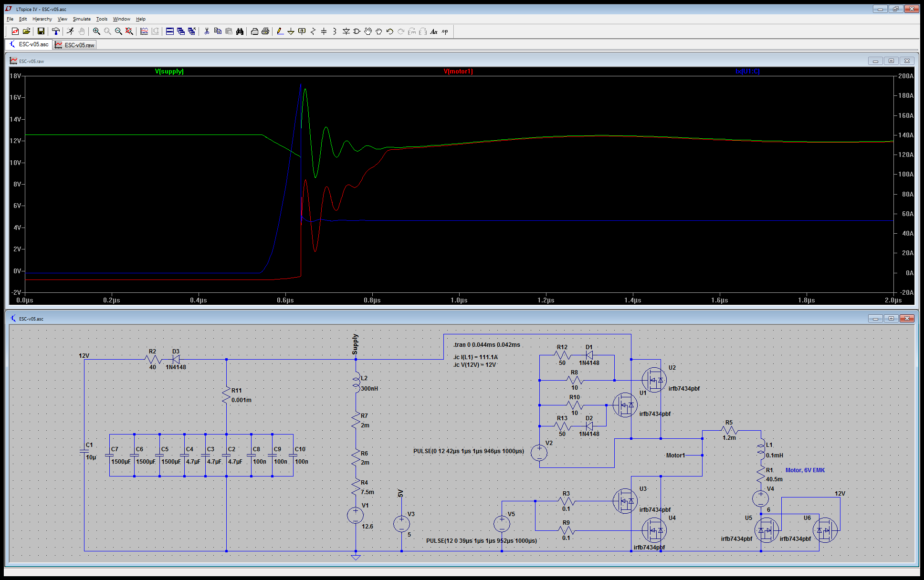
Task: Click the V1 12.6 voltage source value
Action: point(367,527)
